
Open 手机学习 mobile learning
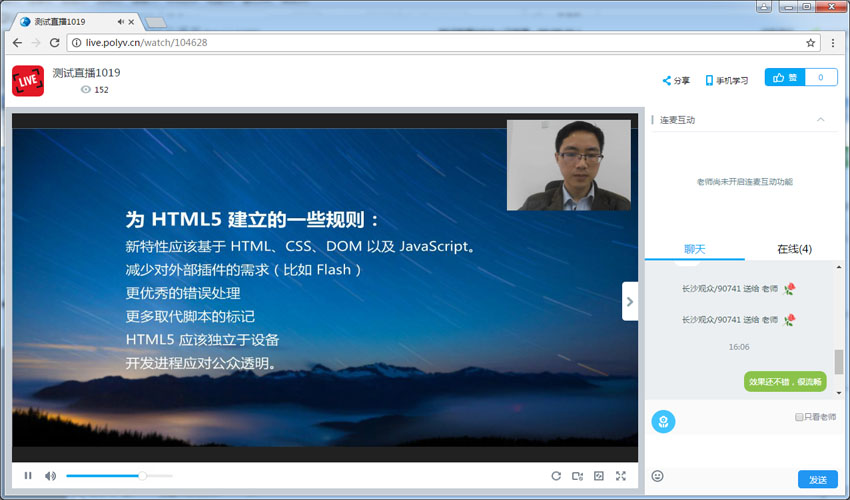point(726,80)
